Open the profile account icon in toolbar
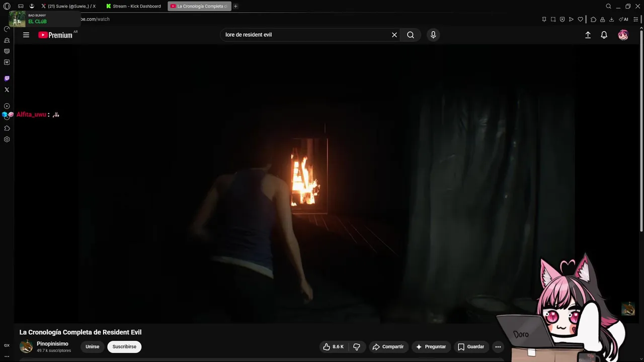644x362 pixels. coord(602,19)
